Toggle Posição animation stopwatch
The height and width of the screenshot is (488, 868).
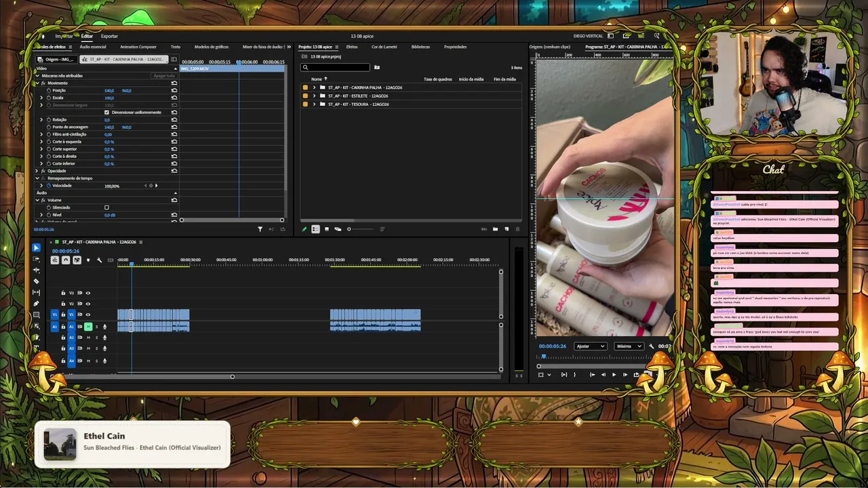(49, 90)
